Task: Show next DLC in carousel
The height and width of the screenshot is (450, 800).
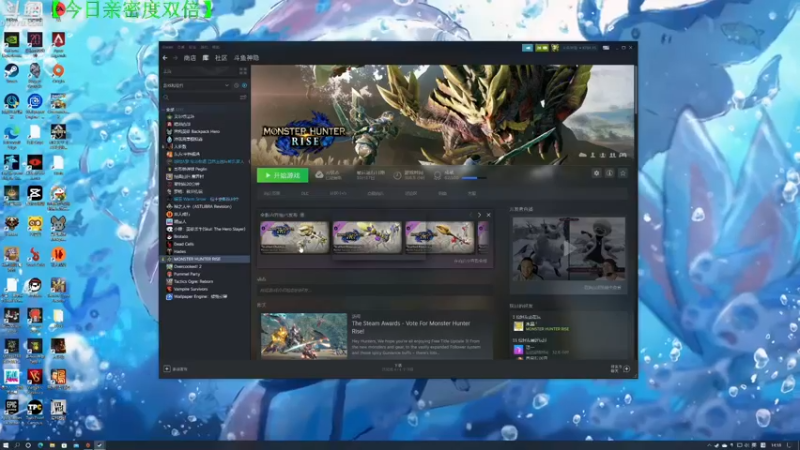Action: (479, 215)
